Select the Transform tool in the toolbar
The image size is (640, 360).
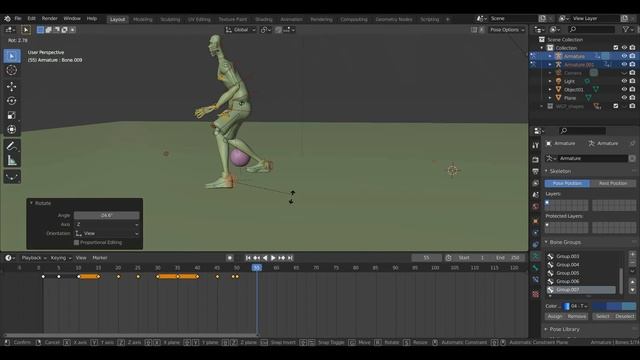pyautogui.click(x=12, y=129)
